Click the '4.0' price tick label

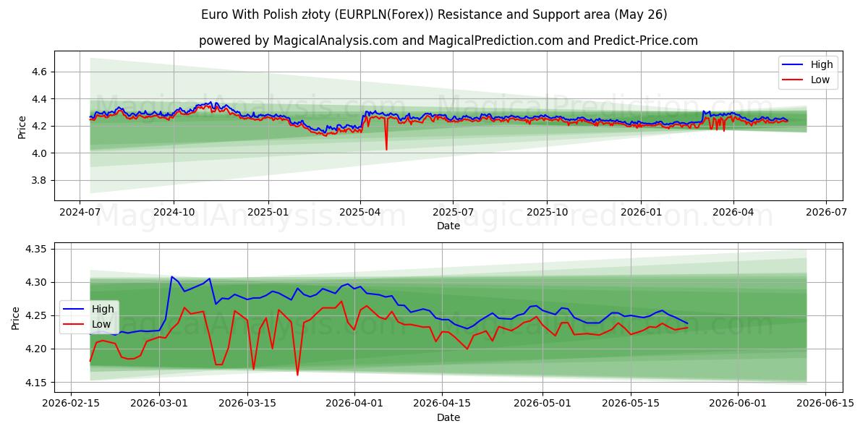(40, 153)
